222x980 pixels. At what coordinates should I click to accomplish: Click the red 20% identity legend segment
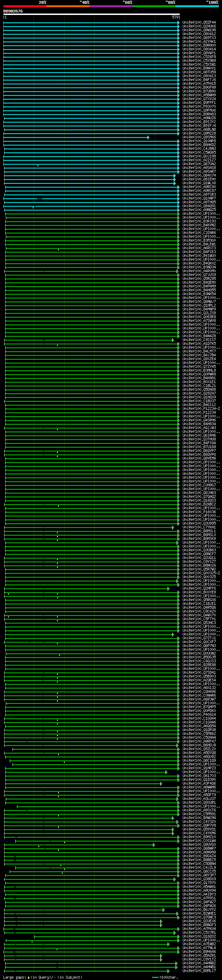pyautogui.click(x=25, y=6)
